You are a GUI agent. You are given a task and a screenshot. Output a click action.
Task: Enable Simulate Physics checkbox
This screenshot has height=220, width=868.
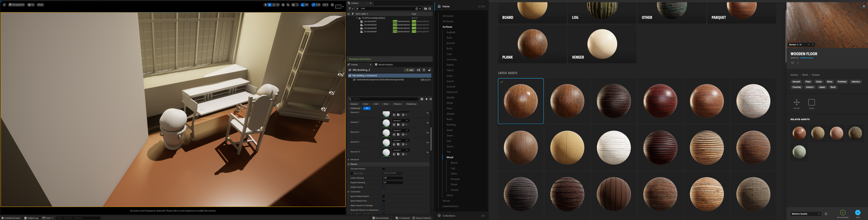[x=383, y=169]
